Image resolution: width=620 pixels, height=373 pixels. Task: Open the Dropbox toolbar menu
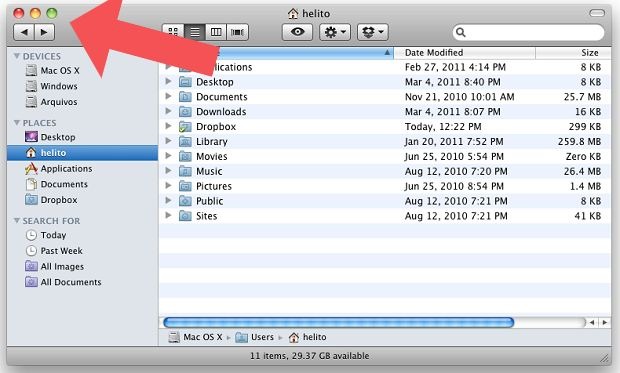pos(373,32)
